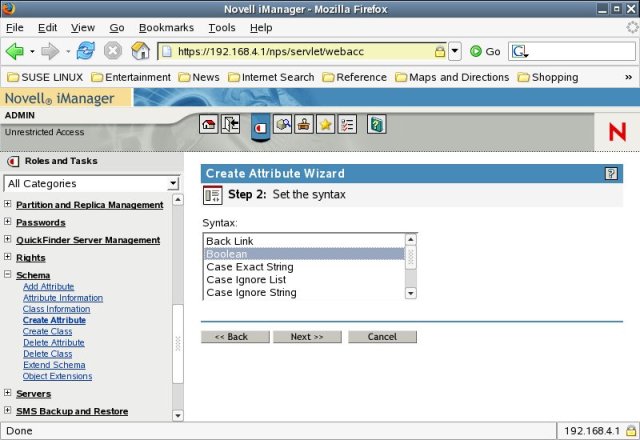This screenshot has width=640, height=440.
Task: Open the Delete Attribute link
Action: click(x=53, y=342)
